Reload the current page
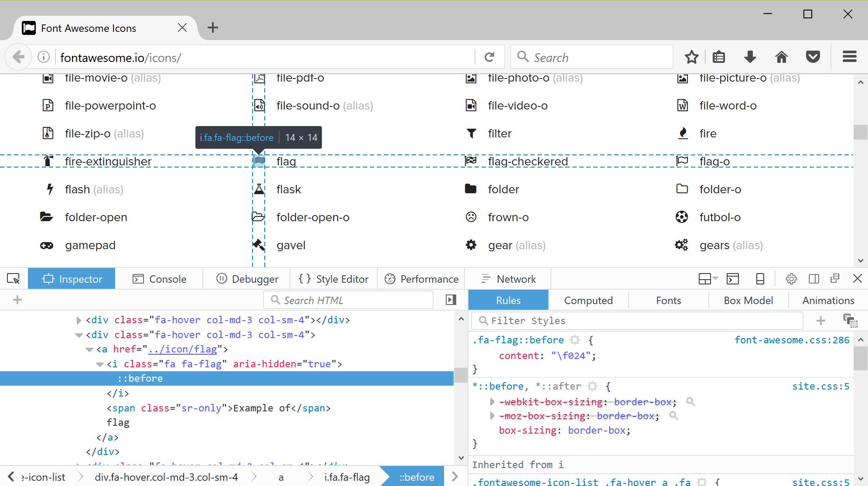This screenshot has width=868, height=486. (489, 57)
